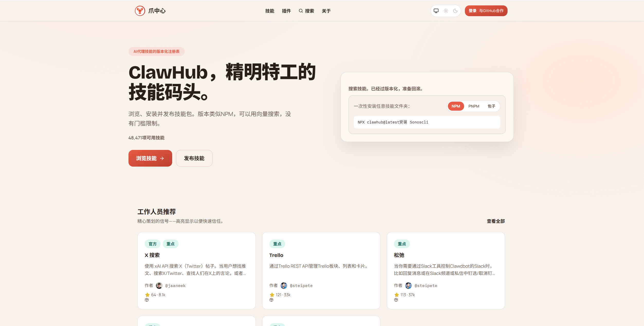Click the star icon on 松弛 card

tap(397, 295)
